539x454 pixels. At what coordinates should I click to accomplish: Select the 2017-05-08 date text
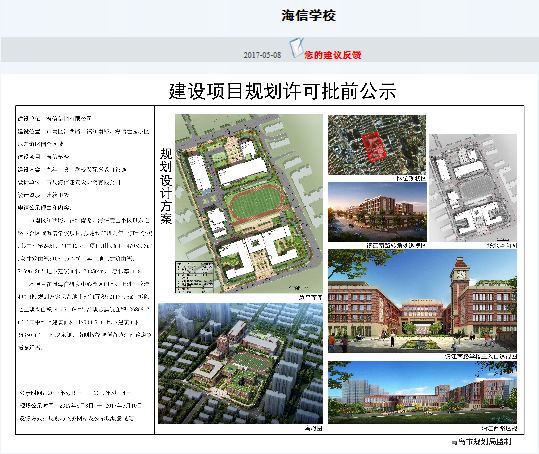click(262, 55)
